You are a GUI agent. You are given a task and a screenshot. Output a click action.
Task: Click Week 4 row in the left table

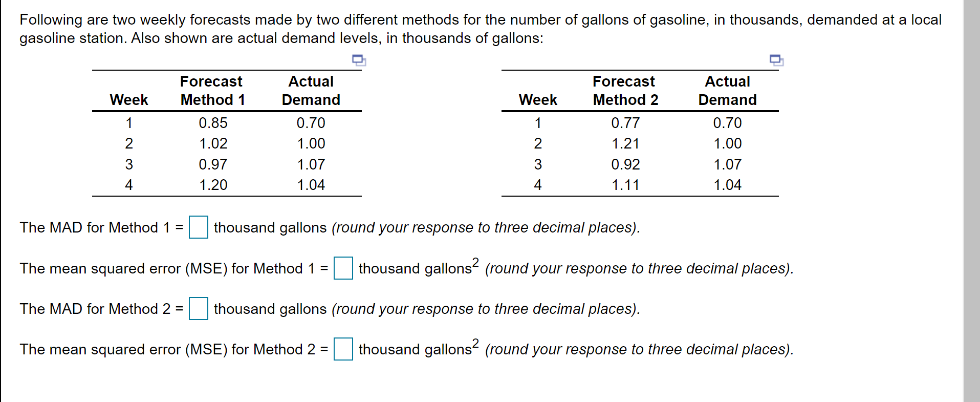coord(128,184)
